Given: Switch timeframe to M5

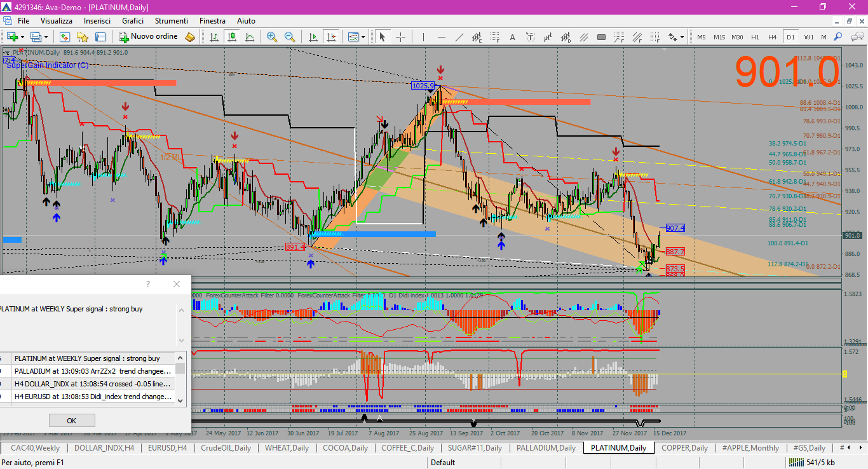Looking at the screenshot, I should point(702,37).
